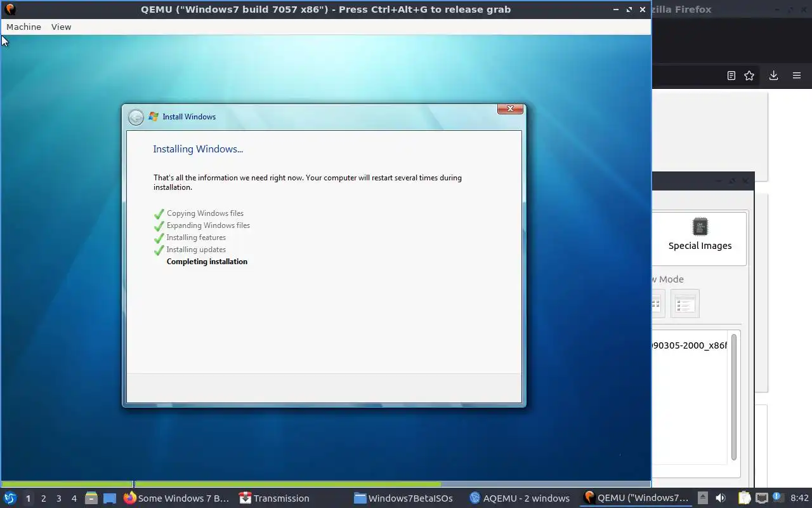Open the volume control in system tray

pyautogui.click(x=721, y=498)
